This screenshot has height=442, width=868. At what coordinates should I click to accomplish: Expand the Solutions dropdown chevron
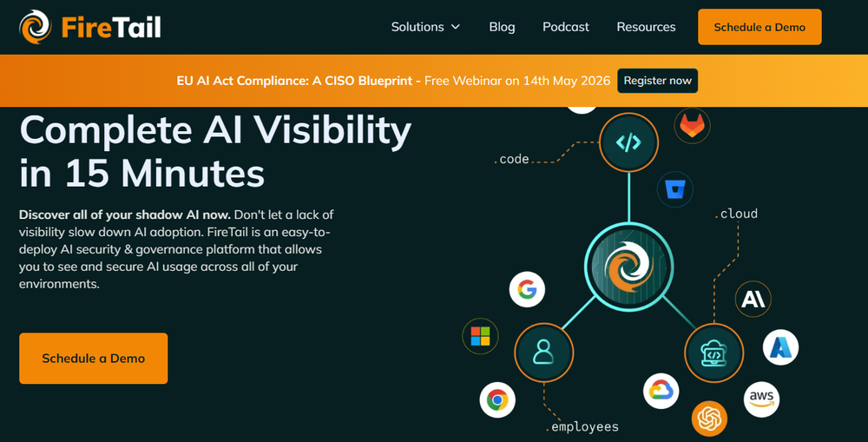[456, 27]
